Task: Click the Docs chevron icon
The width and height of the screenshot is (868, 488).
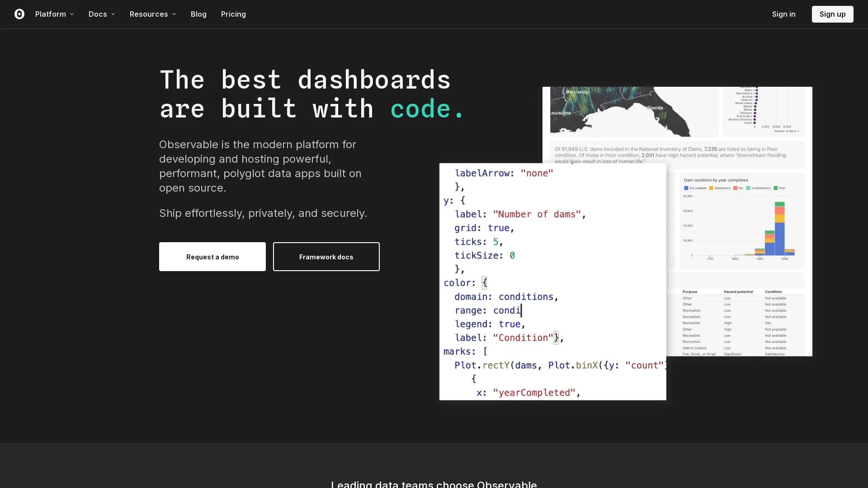Action: [x=113, y=14]
